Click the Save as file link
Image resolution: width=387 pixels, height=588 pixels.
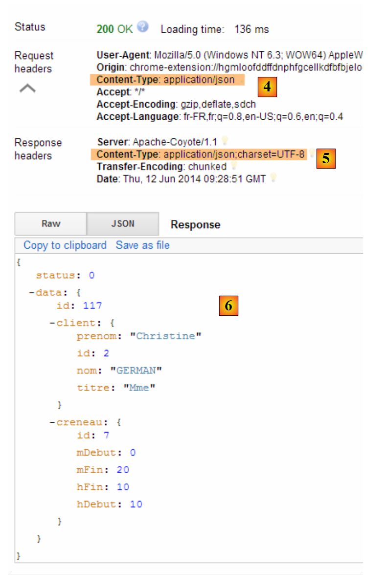142,245
